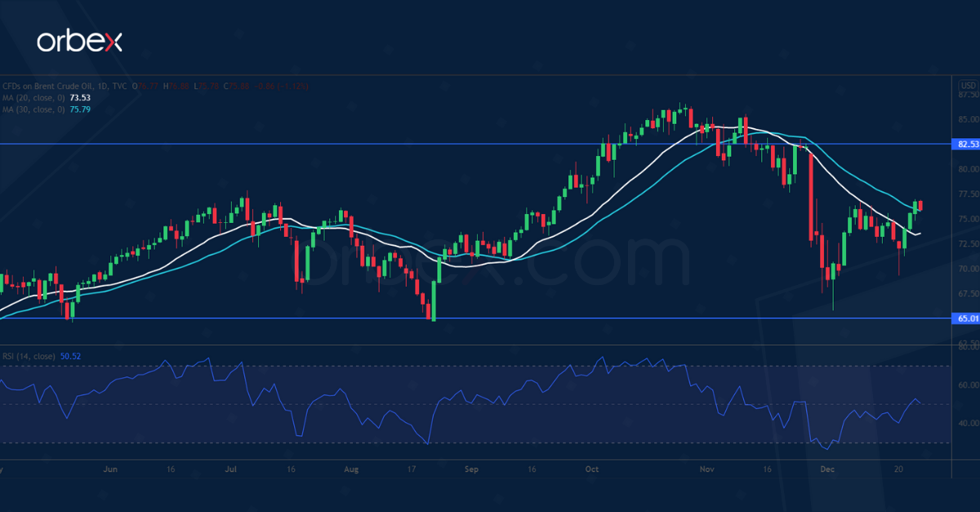
Task: Click the 72.50 price axis label
Action: pyautogui.click(x=969, y=244)
